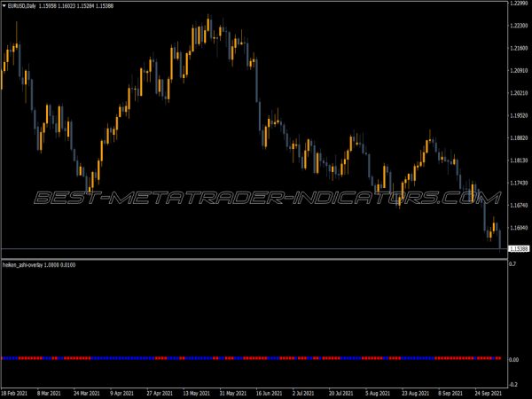Click the 0.7 indicator scale value
The width and height of the screenshot is (532, 399).
tap(512, 263)
